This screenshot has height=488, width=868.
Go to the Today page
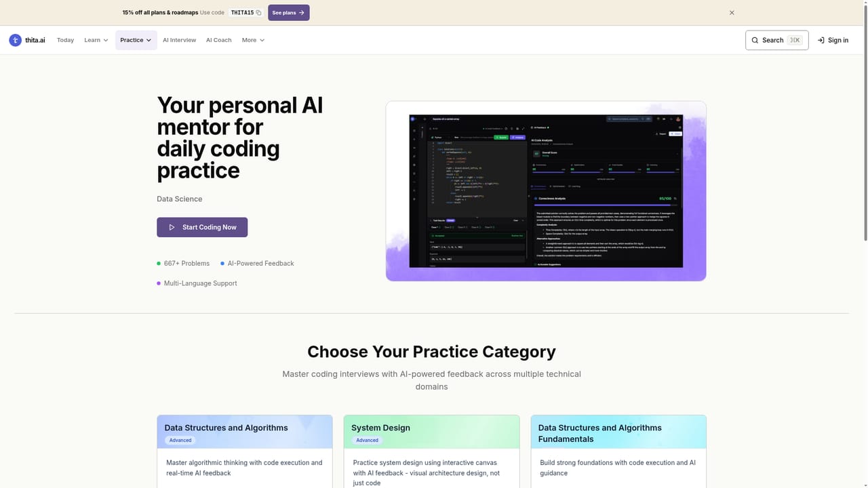(x=65, y=40)
